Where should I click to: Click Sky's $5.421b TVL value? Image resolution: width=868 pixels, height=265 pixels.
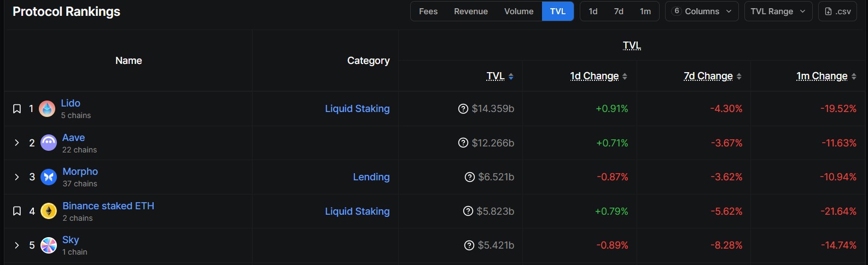[x=496, y=245]
